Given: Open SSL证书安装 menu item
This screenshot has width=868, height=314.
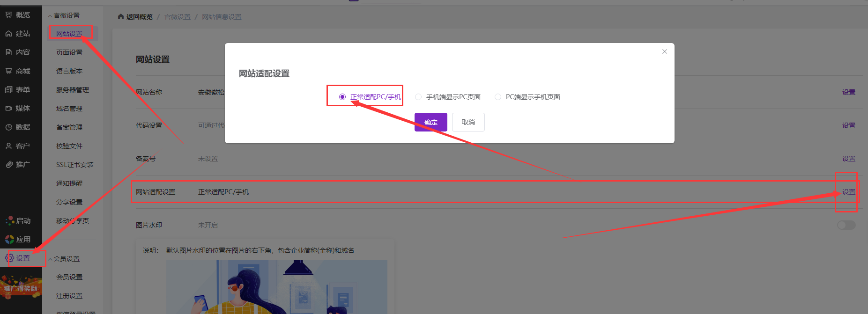Looking at the screenshot, I should [75, 165].
